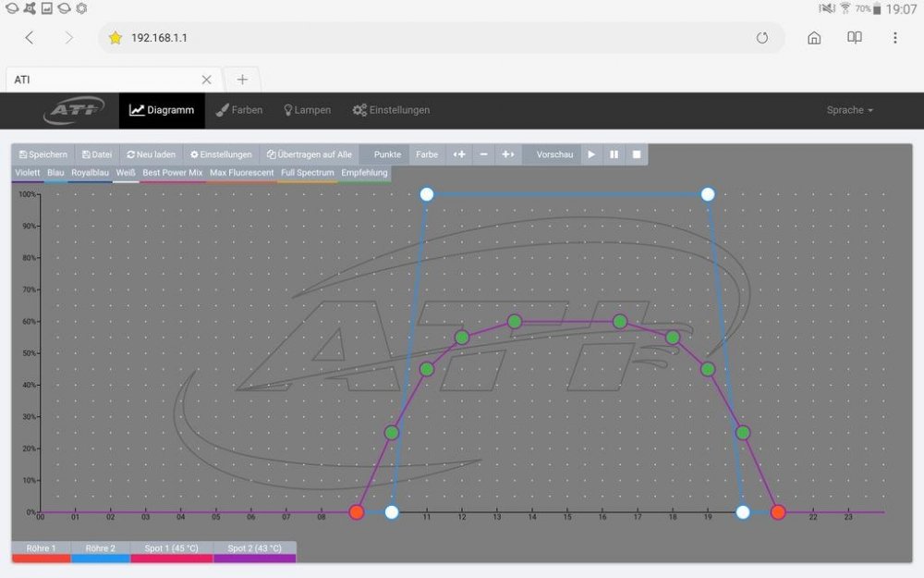Viewport: 924px width, 578px height.
Task: Switch to the Farben tab
Action: tap(239, 110)
